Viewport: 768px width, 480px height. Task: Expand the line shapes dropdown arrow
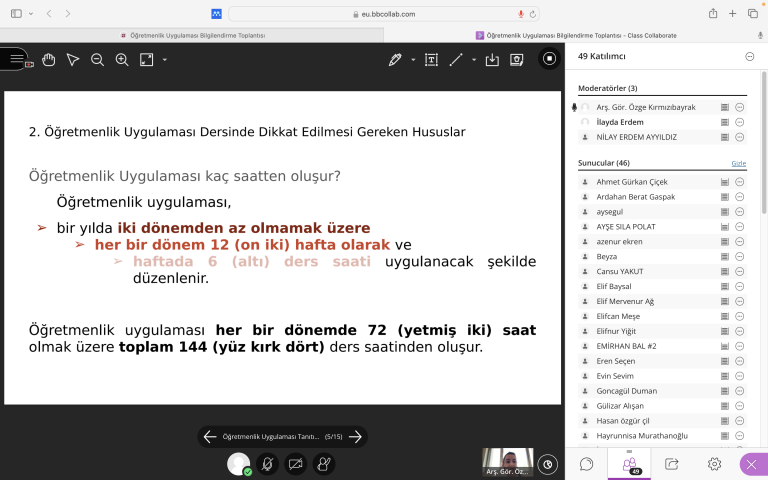coord(474,60)
